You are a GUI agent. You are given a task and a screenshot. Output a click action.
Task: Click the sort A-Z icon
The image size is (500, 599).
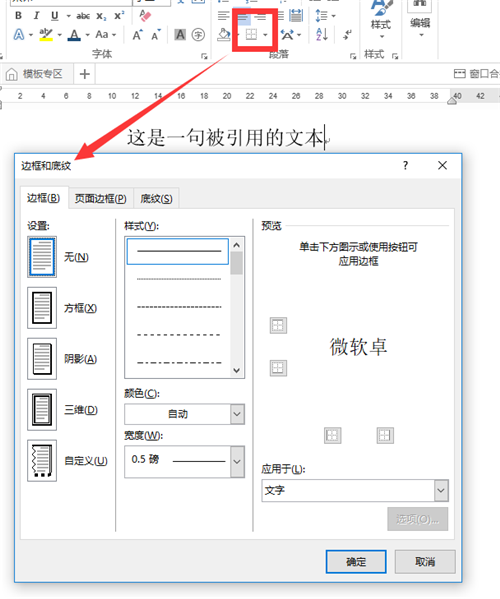322,35
